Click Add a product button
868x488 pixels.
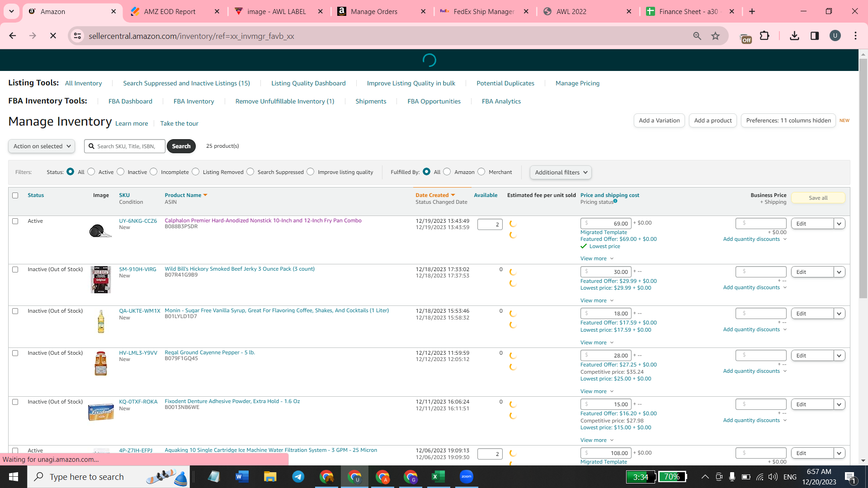click(713, 121)
